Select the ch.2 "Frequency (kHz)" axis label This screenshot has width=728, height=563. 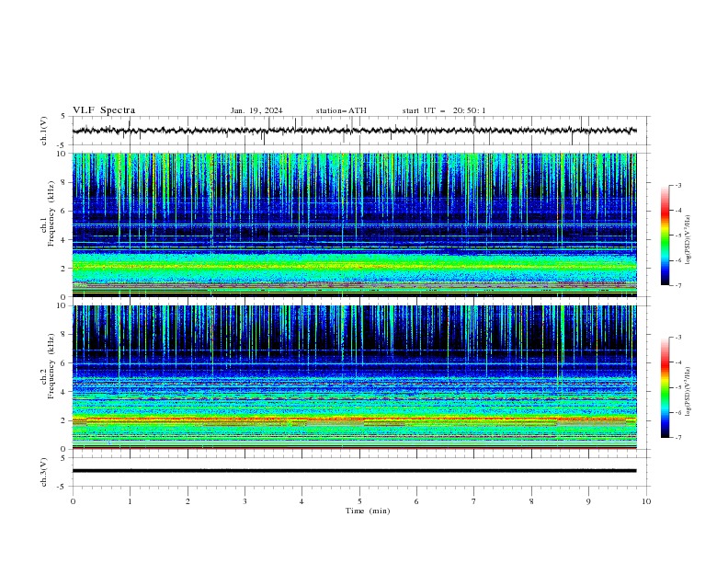coord(51,366)
